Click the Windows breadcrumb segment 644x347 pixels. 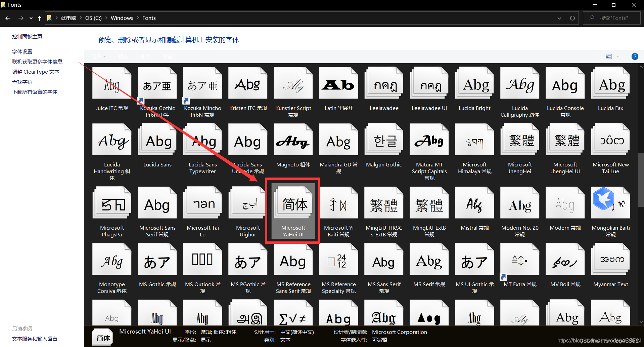pos(122,18)
